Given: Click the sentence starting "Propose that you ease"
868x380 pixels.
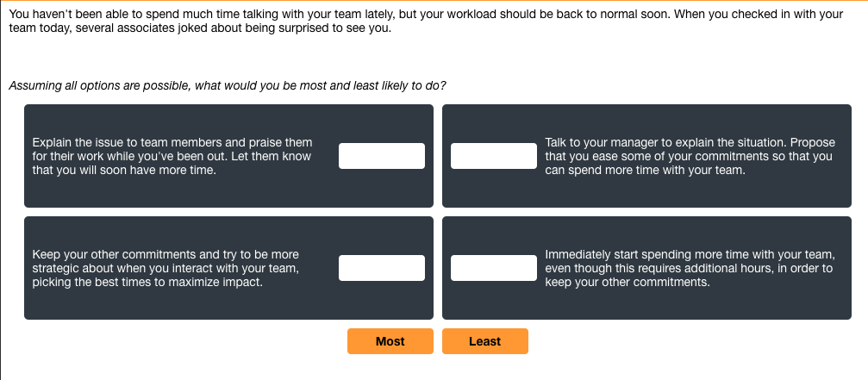Looking at the screenshot, I should coord(690,156).
